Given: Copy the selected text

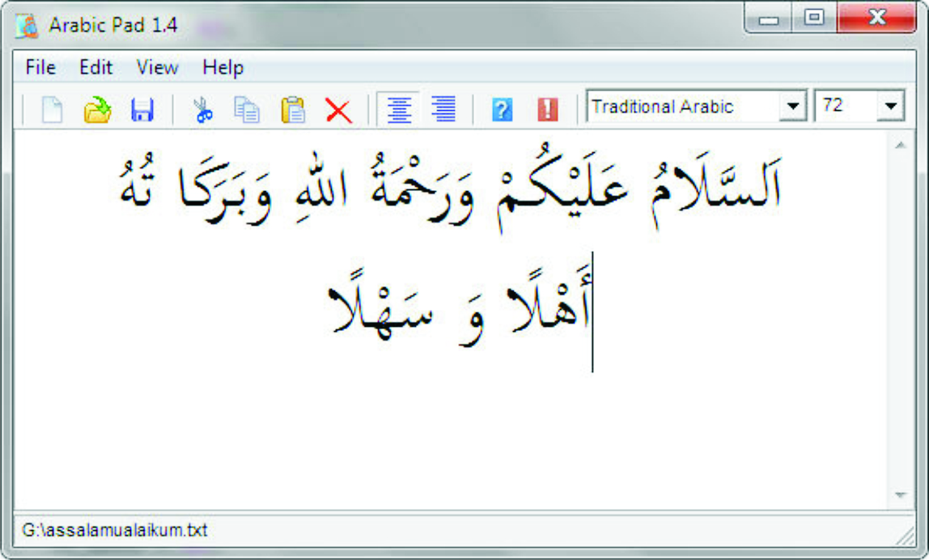Looking at the screenshot, I should [246, 109].
